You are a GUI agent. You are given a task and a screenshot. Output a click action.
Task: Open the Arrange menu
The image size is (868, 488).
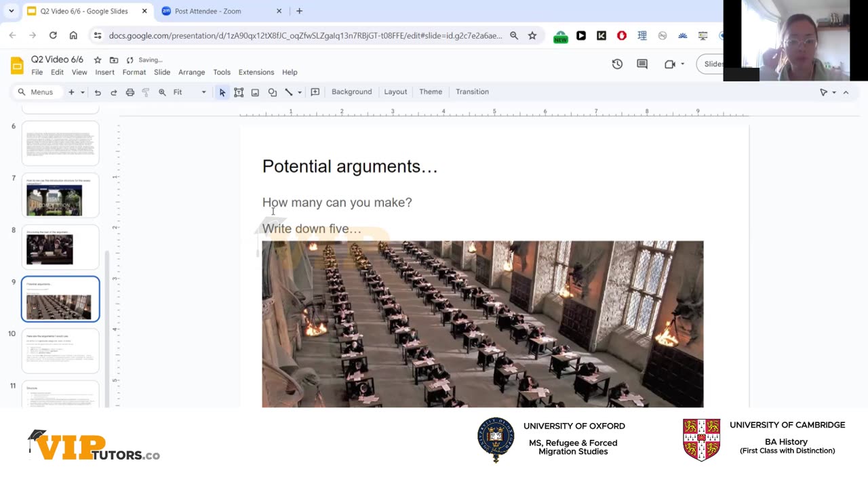192,73
